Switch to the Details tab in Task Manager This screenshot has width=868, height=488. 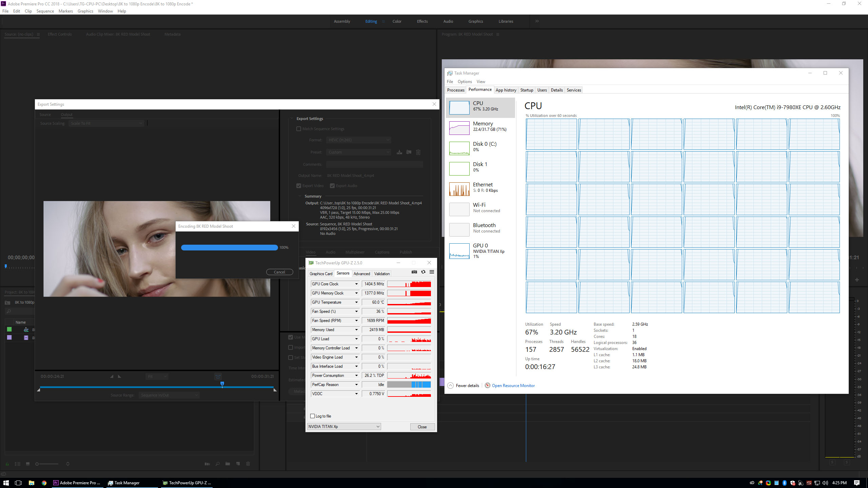(x=557, y=90)
